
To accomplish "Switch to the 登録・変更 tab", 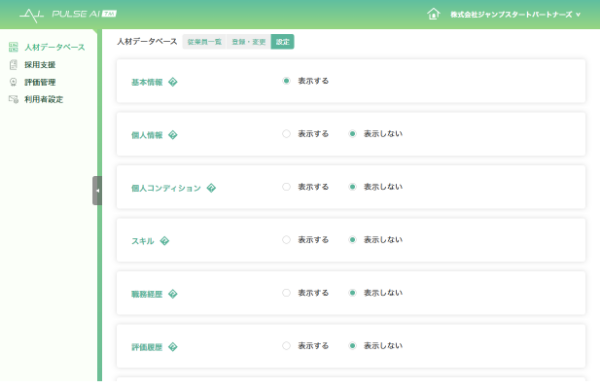I will click(249, 42).
